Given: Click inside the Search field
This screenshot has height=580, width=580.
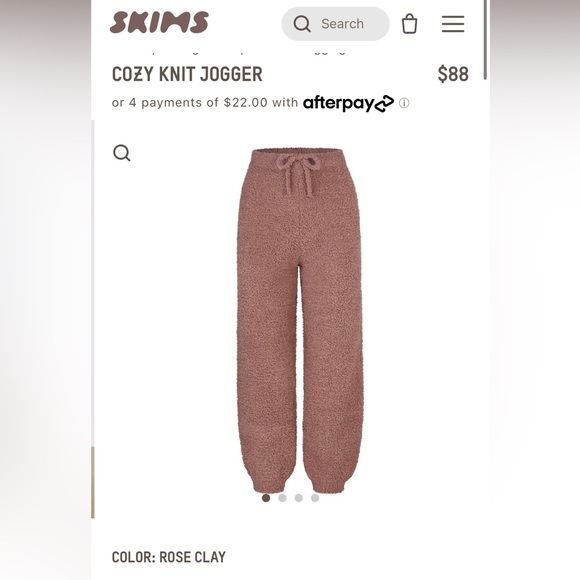Looking at the screenshot, I should point(335,24).
